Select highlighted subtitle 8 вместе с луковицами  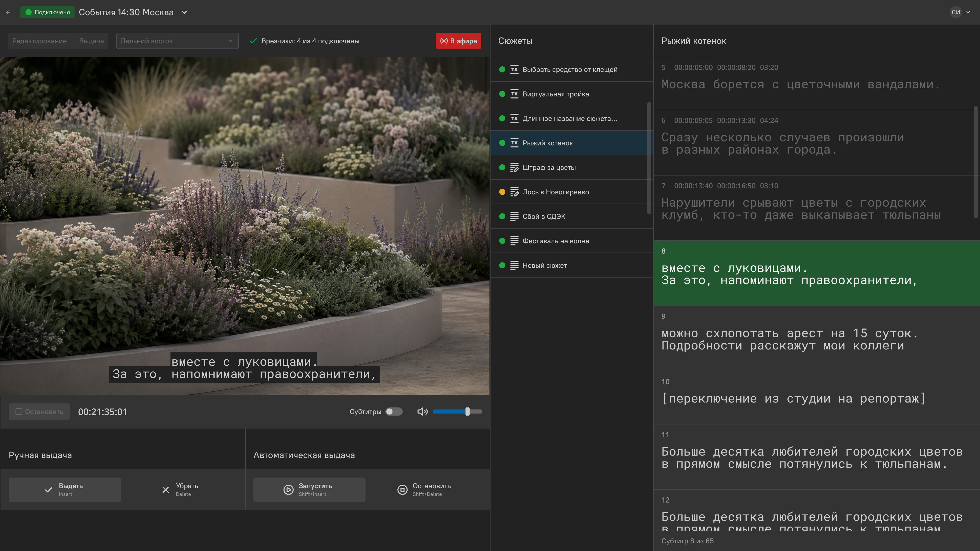816,273
